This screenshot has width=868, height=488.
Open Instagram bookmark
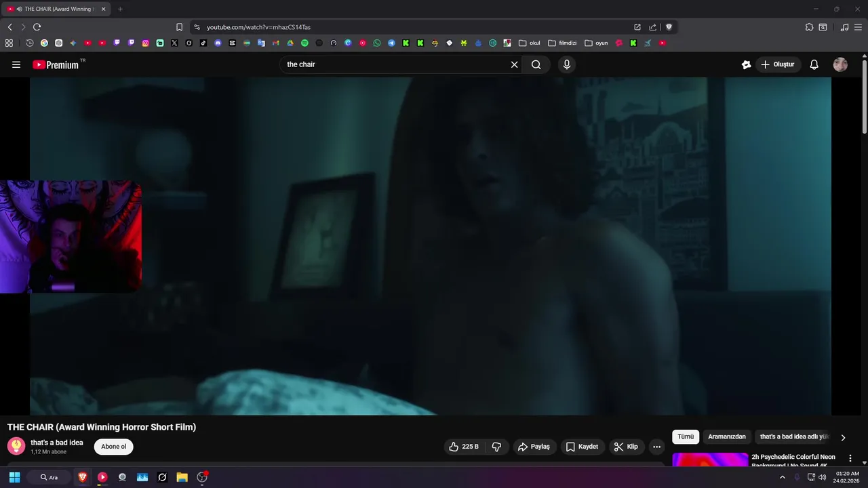[145, 43]
